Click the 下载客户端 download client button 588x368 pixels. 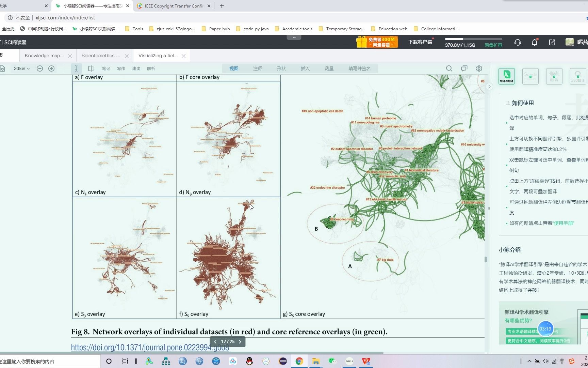(x=420, y=42)
